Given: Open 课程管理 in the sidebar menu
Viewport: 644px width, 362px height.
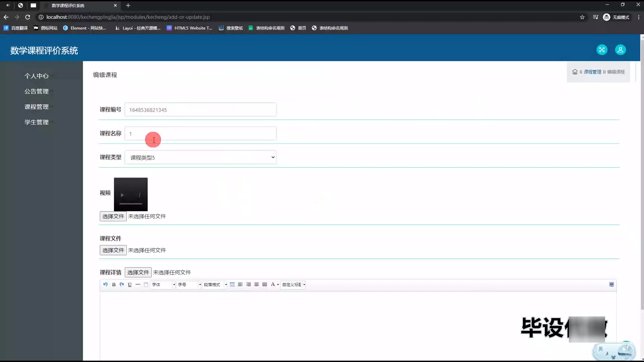Looking at the screenshot, I should pos(37,107).
